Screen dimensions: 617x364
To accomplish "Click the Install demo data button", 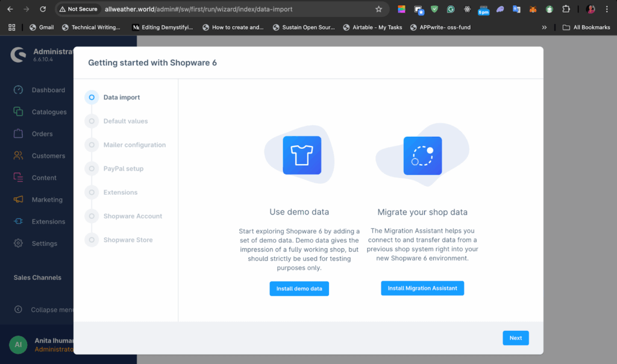I will click(299, 289).
